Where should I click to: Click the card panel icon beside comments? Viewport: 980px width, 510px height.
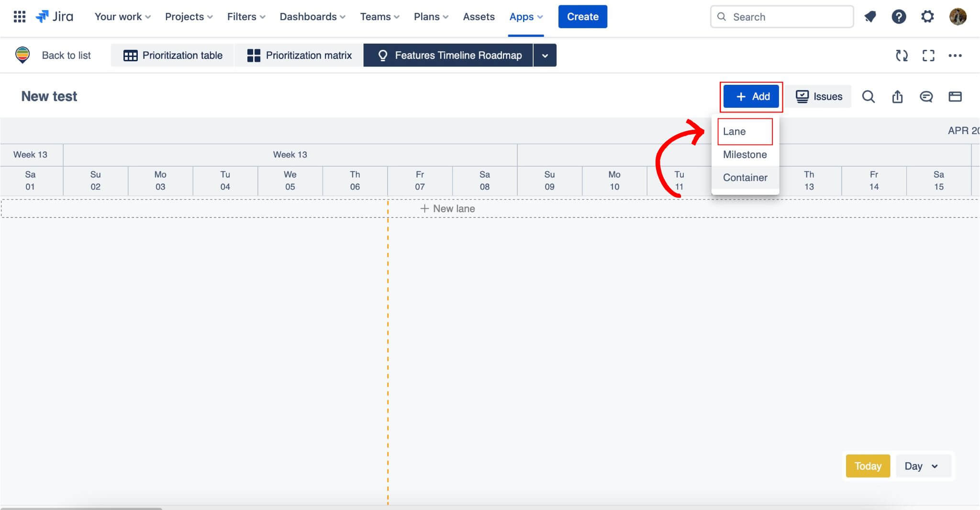click(x=955, y=97)
